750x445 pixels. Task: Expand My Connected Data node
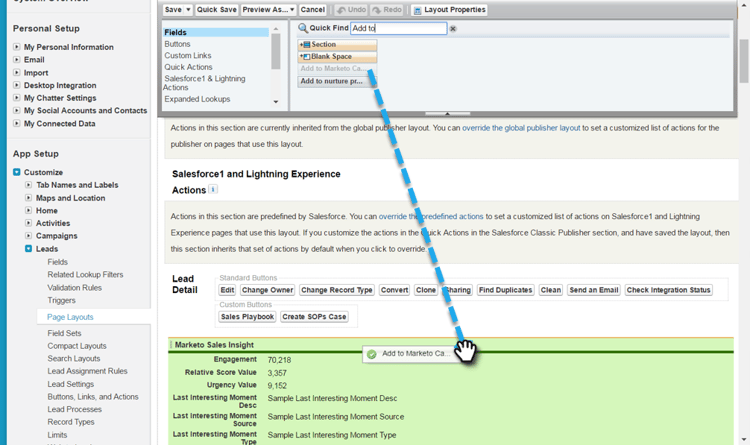(17, 123)
